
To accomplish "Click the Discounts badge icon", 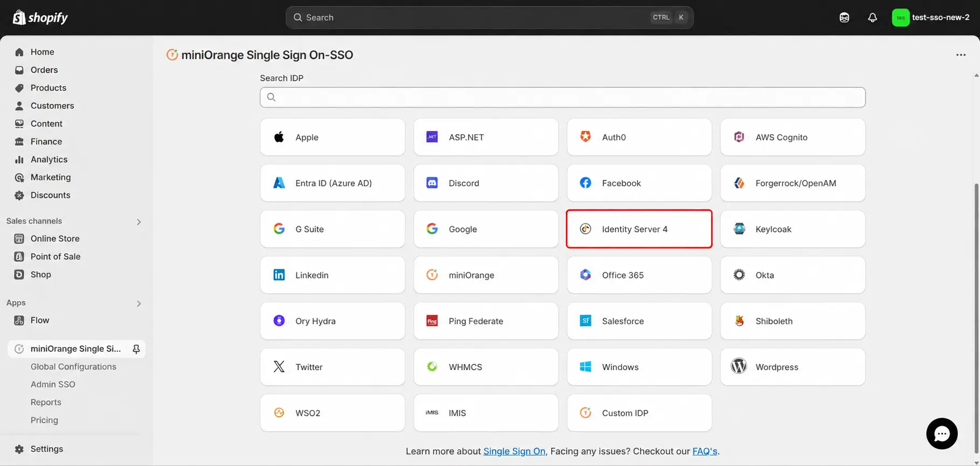I will [19, 195].
